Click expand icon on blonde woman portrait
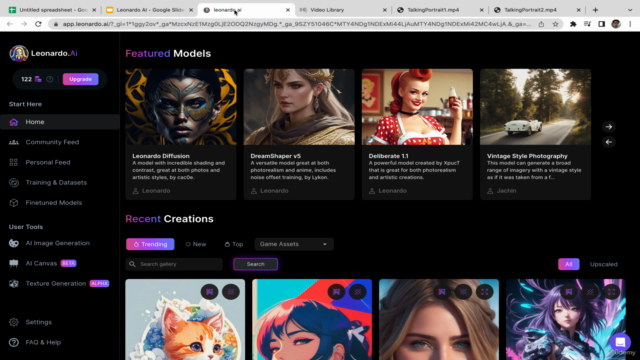 (x=484, y=292)
